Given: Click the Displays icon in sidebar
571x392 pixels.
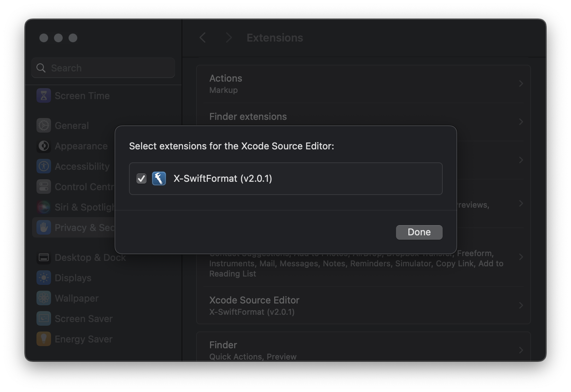Looking at the screenshot, I should coord(44,278).
